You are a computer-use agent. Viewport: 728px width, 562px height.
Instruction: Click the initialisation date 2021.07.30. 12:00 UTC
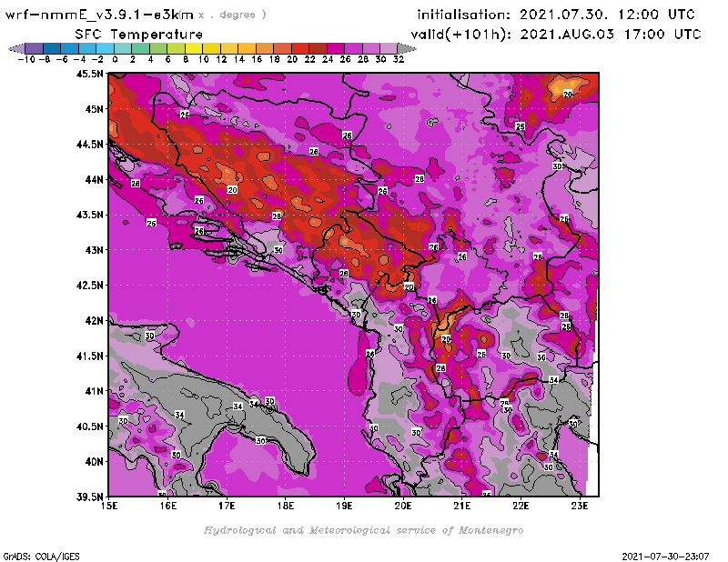(x=607, y=15)
